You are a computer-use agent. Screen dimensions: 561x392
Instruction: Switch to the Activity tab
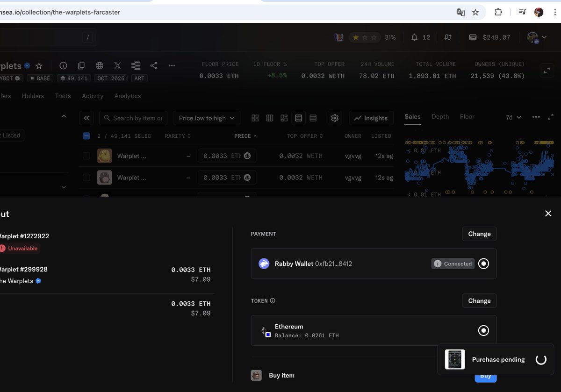coord(93,96)
